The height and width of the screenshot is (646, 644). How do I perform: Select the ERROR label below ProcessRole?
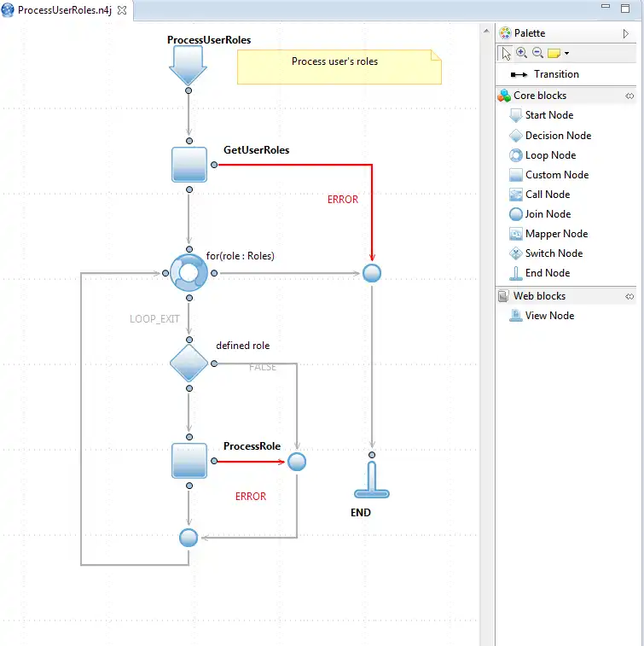pos(251,497)
